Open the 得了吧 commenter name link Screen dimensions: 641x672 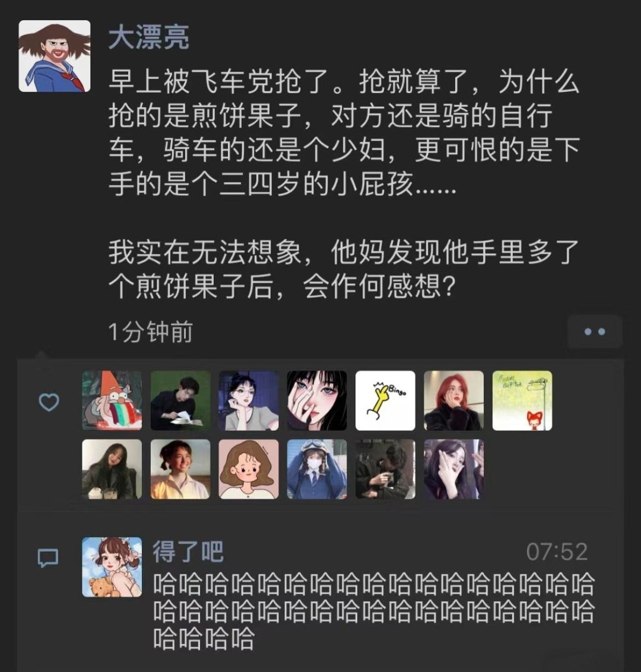[x=188, y=551]
